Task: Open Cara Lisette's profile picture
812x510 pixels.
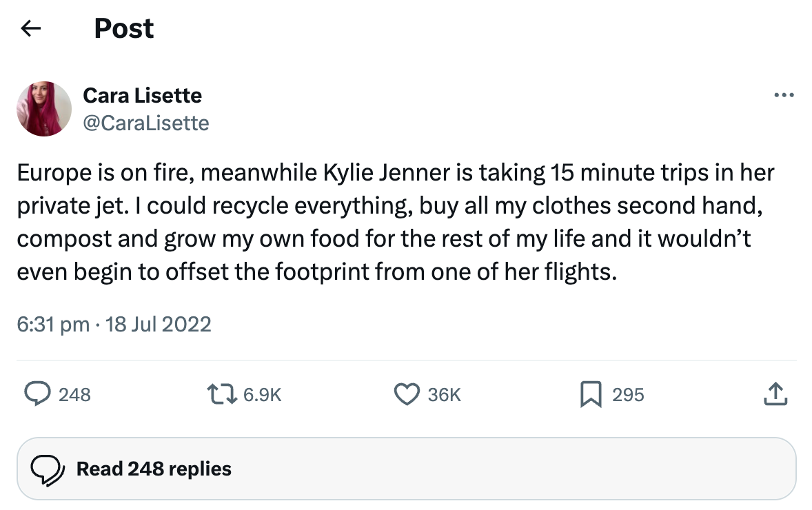Action: click(x=44, y=108)
